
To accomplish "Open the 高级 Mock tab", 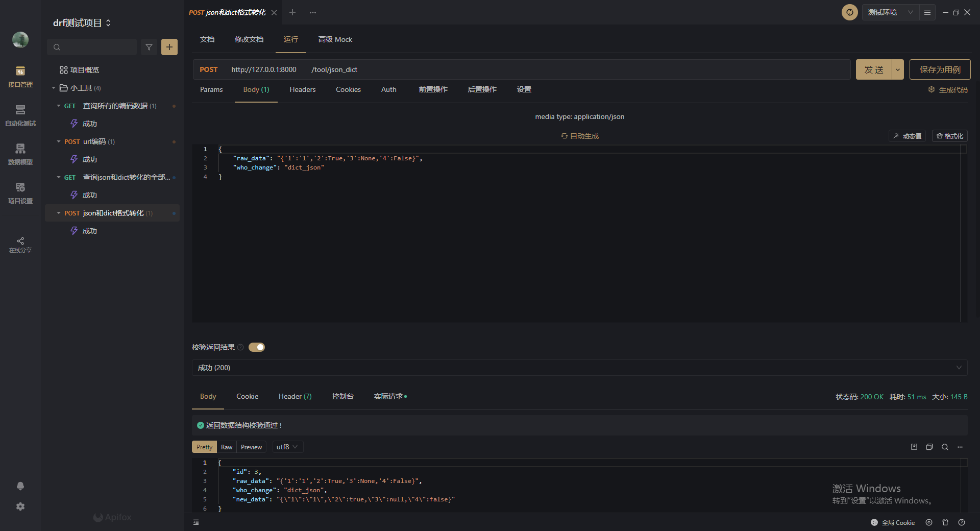I will 335,39.
